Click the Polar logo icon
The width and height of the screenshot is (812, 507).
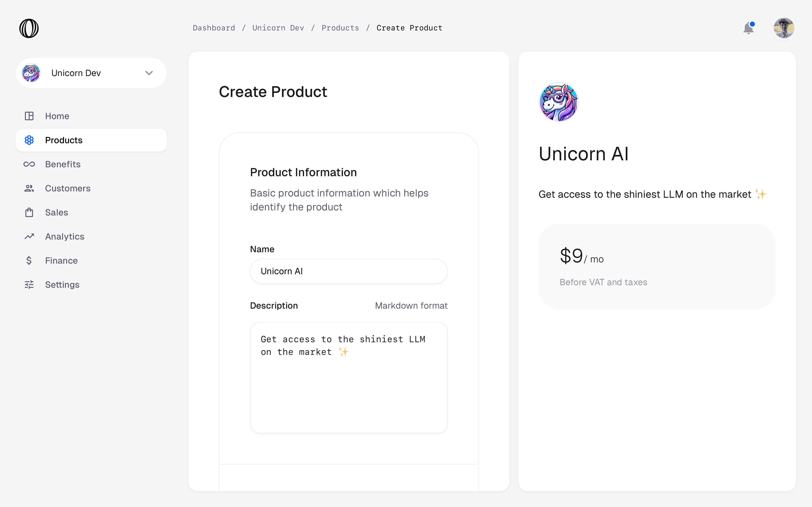tap(29, 28)
